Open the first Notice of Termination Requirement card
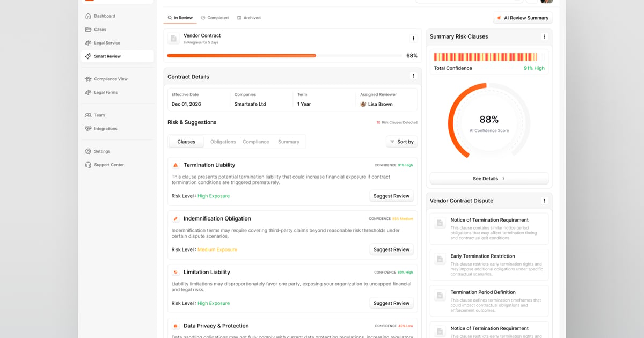 (x=489, y=229)
